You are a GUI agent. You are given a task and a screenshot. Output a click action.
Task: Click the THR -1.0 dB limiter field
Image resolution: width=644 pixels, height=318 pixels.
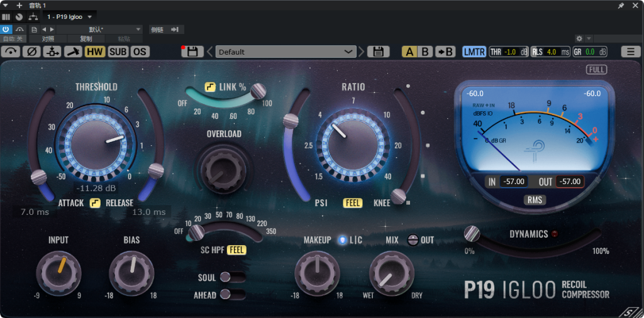(508, 52)
